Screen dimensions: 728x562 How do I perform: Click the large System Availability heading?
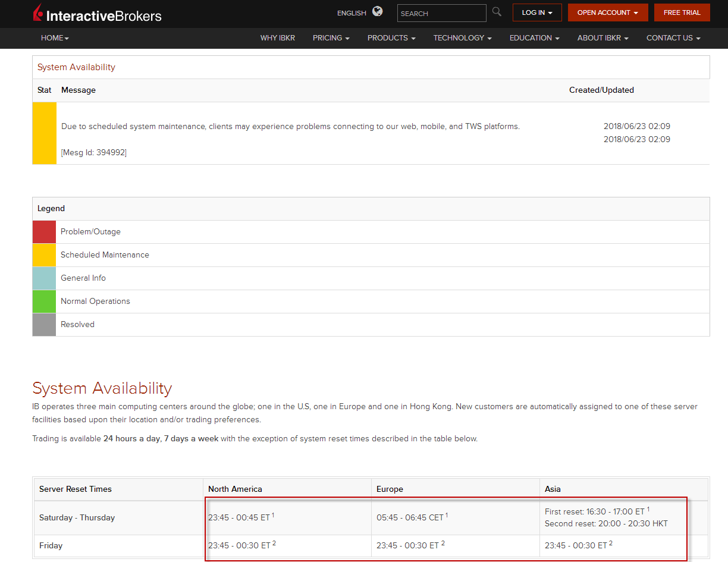[102, 388]
